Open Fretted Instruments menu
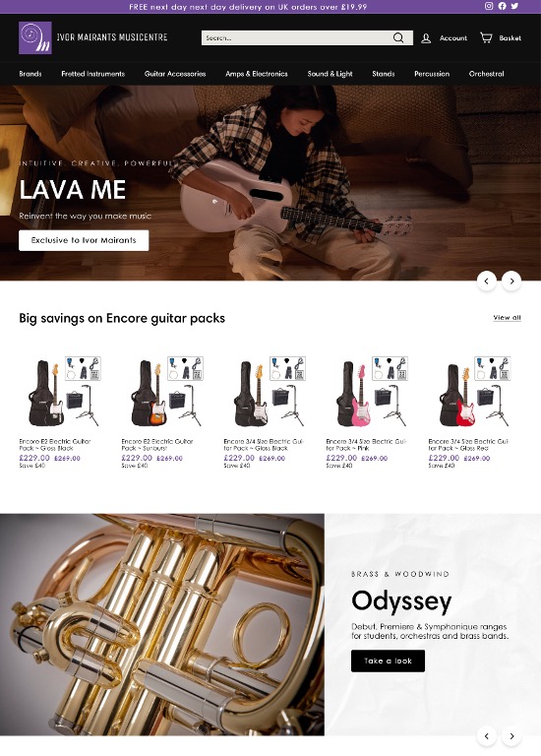This screenshot has height=756, width=541. (x=93, y=74)
